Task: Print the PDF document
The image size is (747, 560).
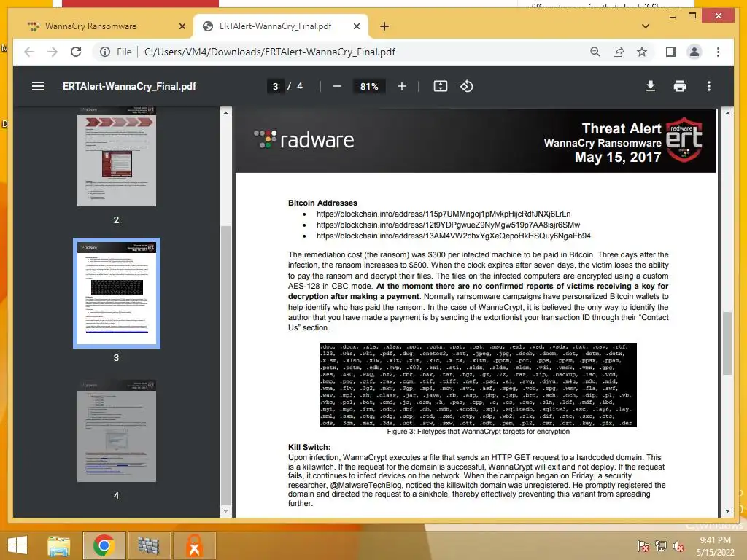Action: [x=680, y=86]
